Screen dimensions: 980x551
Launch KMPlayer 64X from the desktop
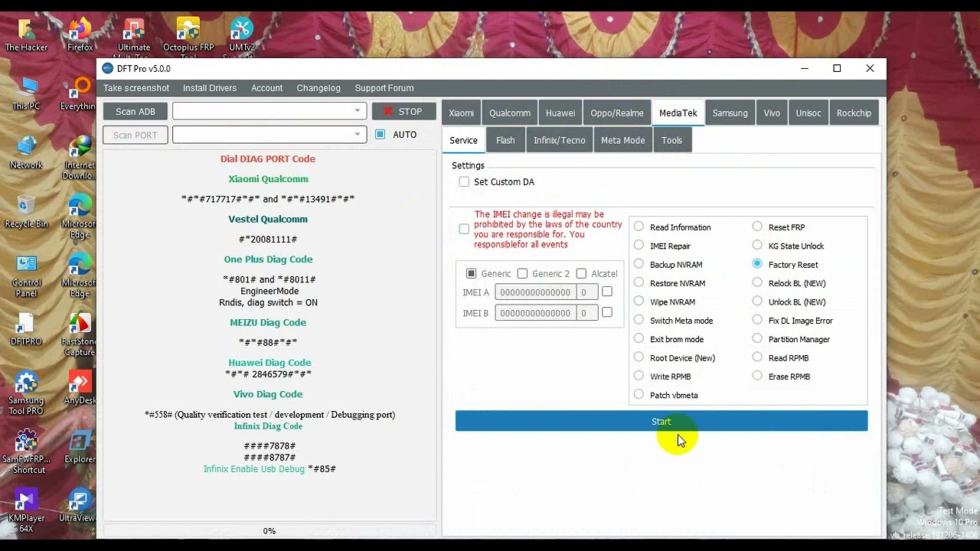tap(26, 510)
